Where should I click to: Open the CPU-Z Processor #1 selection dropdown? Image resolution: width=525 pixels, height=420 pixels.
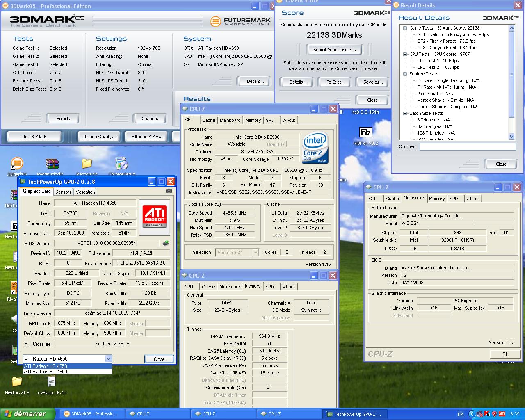256,253
